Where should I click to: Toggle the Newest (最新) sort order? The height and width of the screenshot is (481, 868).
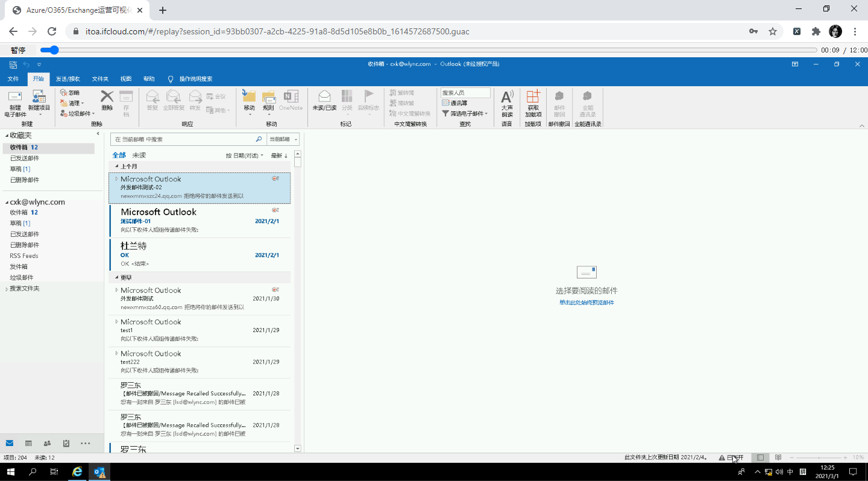(x=279, y=156)
